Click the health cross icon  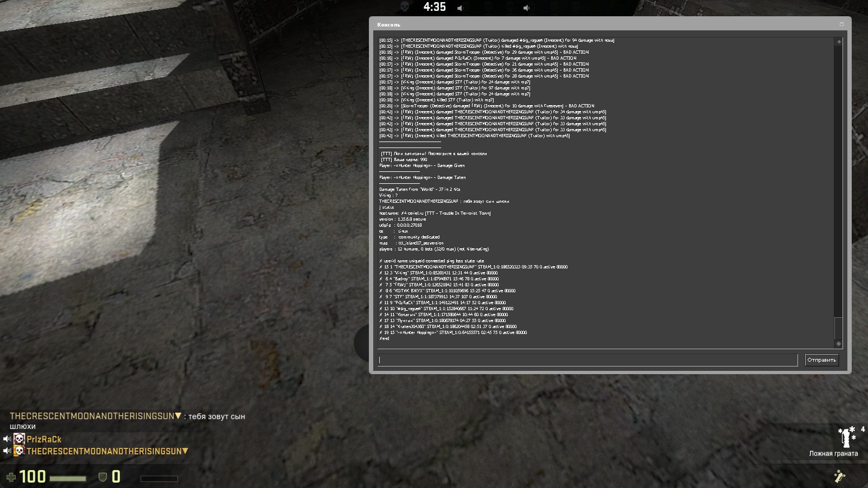(11, 477)
